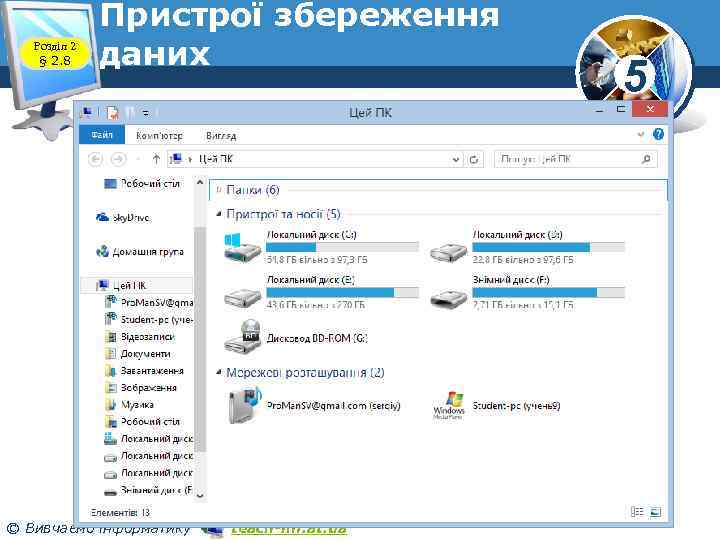
Task: Select Student-pc Windows Media network icon
Action: (x=448, y=405)
